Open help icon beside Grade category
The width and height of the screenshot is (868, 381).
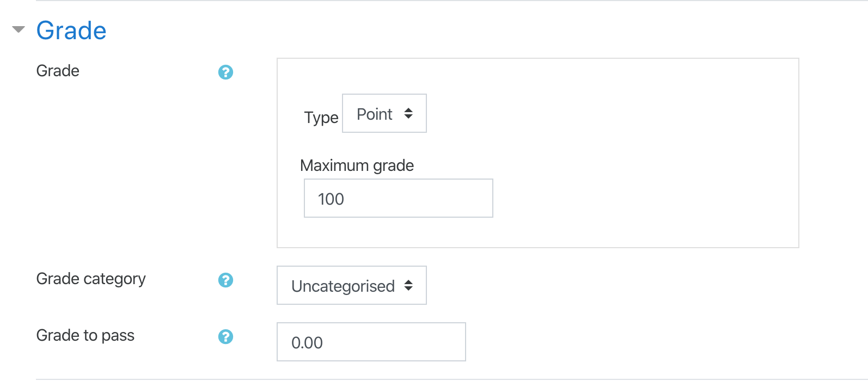click(x=225, y=280)
